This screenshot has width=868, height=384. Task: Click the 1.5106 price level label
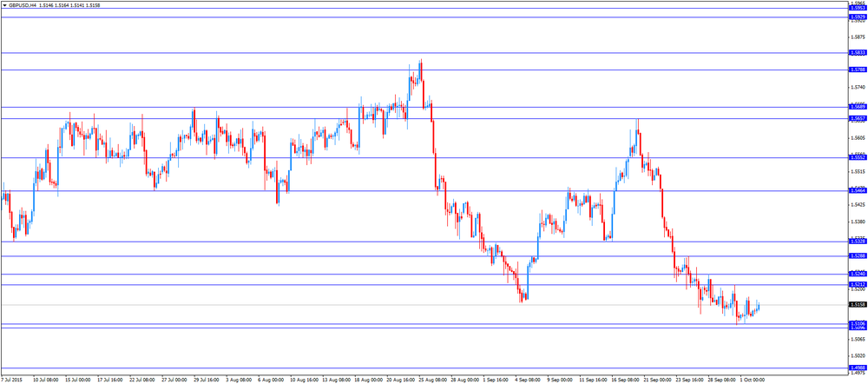(x=858, y=323)
